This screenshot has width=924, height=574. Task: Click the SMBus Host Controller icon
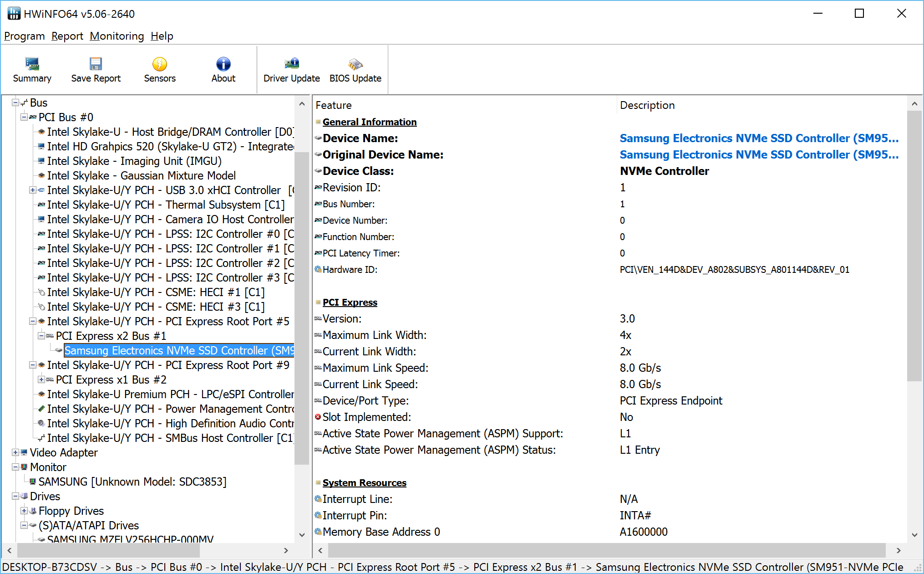coord(41,438)
